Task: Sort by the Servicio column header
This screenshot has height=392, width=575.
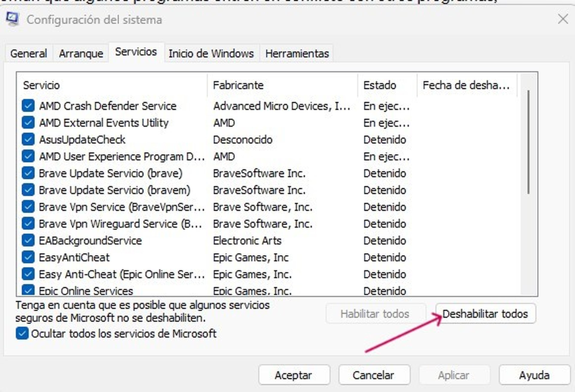Action: [112, 85]
